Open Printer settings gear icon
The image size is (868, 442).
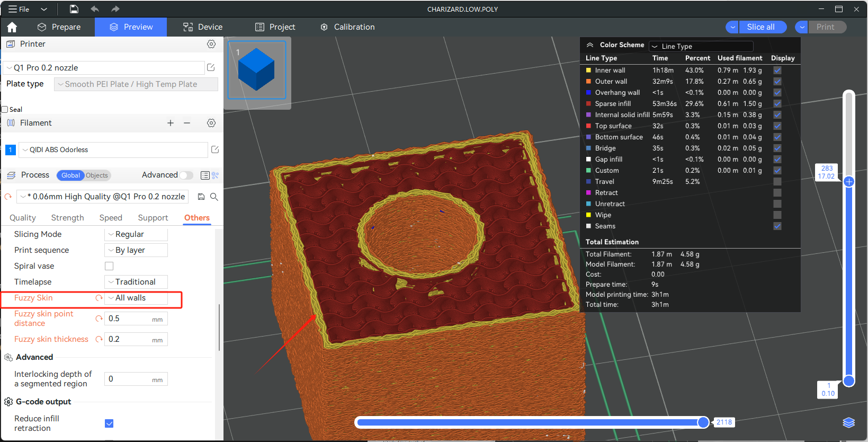(x=211, y=44)
